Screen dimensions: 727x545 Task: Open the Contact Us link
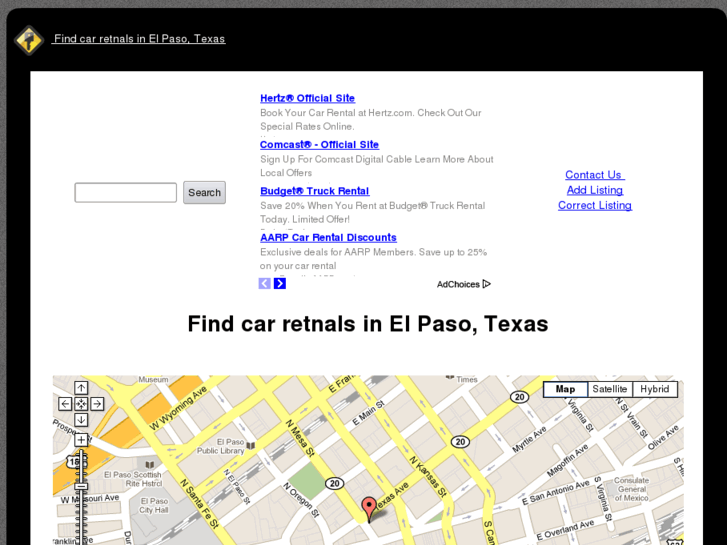point(595,175)
